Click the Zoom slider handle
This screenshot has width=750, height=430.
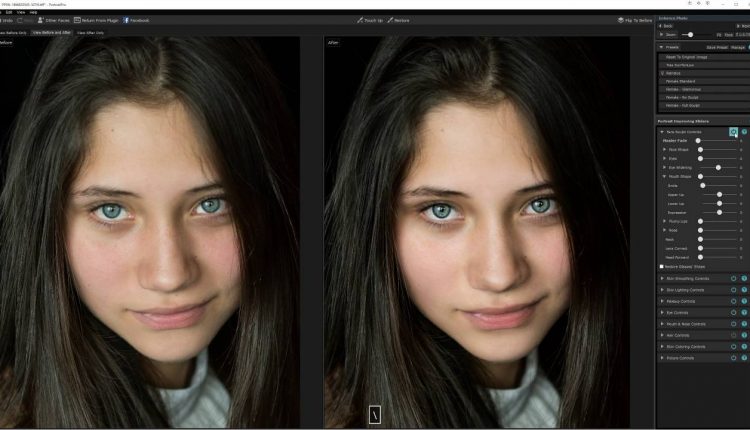click(x=690, y=34)
